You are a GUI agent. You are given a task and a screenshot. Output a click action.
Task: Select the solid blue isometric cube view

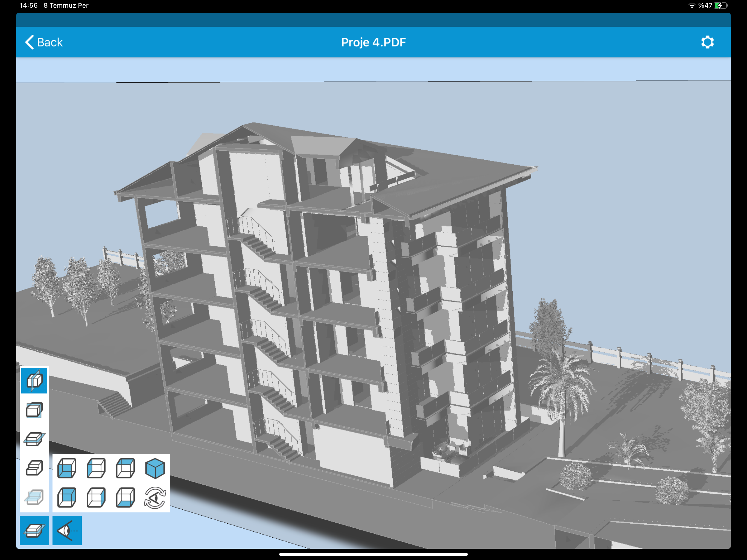click(x=155, y=468)
